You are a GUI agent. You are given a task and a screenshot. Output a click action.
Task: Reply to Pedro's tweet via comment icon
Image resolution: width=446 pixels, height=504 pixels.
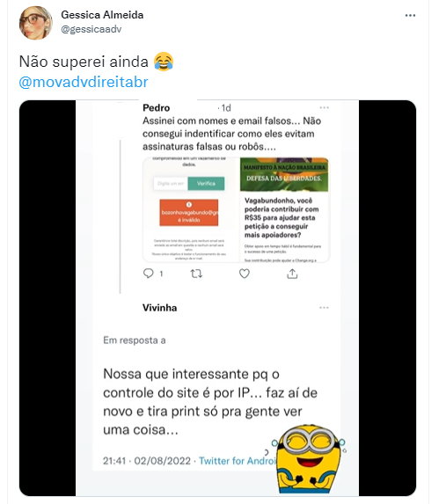point(149,274)
